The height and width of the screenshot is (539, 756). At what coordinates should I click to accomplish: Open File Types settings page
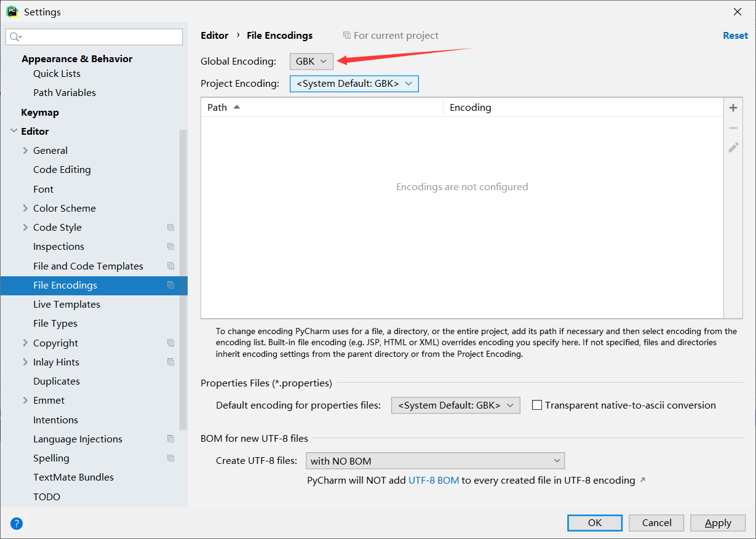click(55, 323)
